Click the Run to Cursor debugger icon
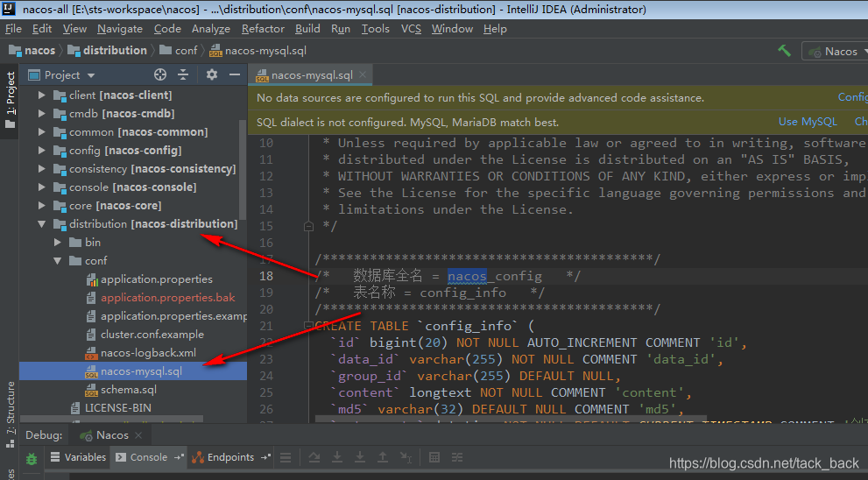 tap(406, 457)
